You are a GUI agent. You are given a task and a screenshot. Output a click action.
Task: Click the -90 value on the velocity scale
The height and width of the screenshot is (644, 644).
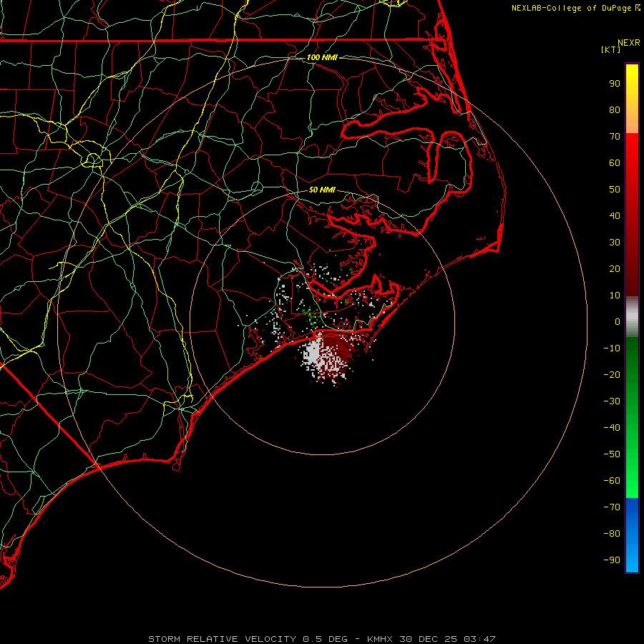(x=612, y=560)
